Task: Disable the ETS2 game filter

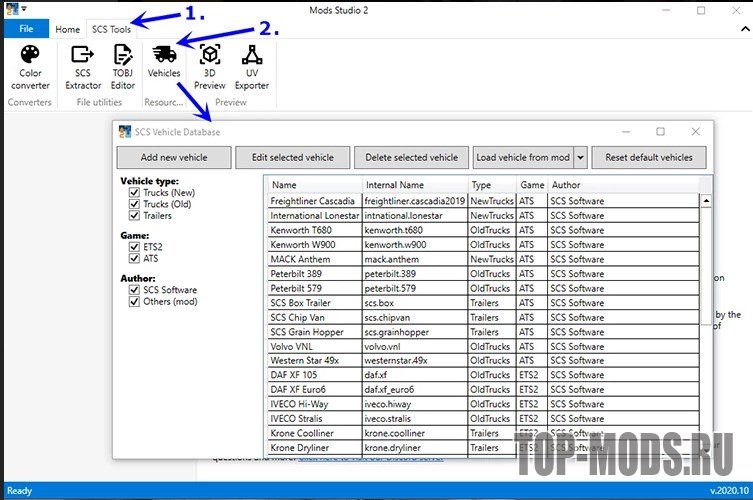Action: point(135,248)
